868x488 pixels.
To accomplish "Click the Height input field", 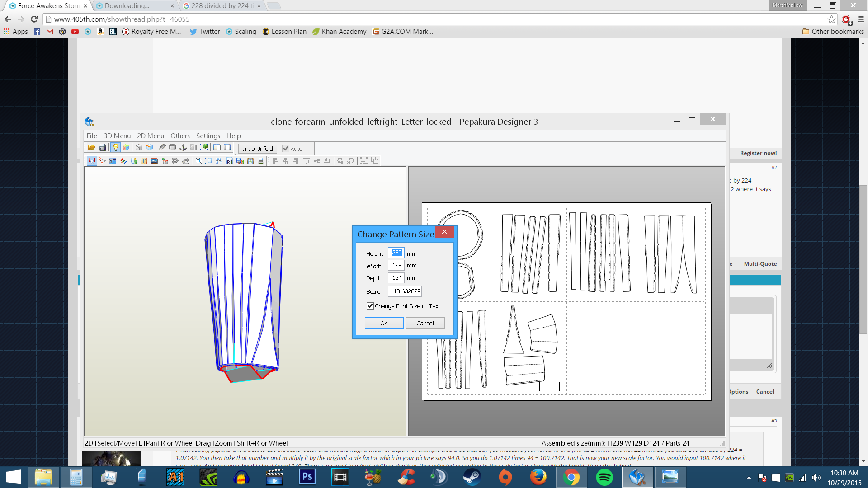I will click(396, 253).
